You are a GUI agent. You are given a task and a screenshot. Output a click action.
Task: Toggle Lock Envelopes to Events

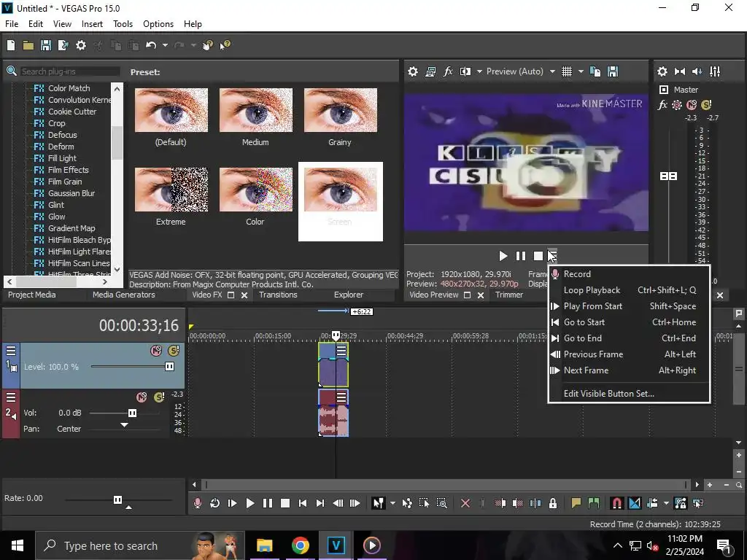pos(681,503)
